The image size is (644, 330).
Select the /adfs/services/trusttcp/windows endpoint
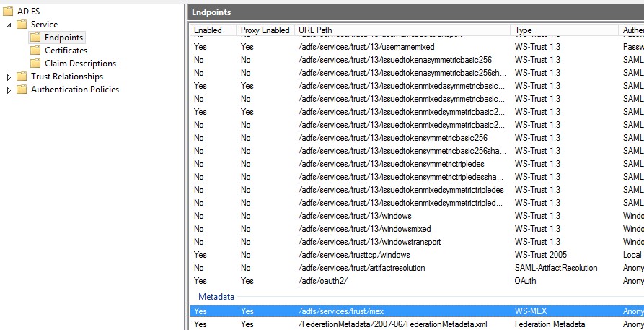tap(417, 255)
